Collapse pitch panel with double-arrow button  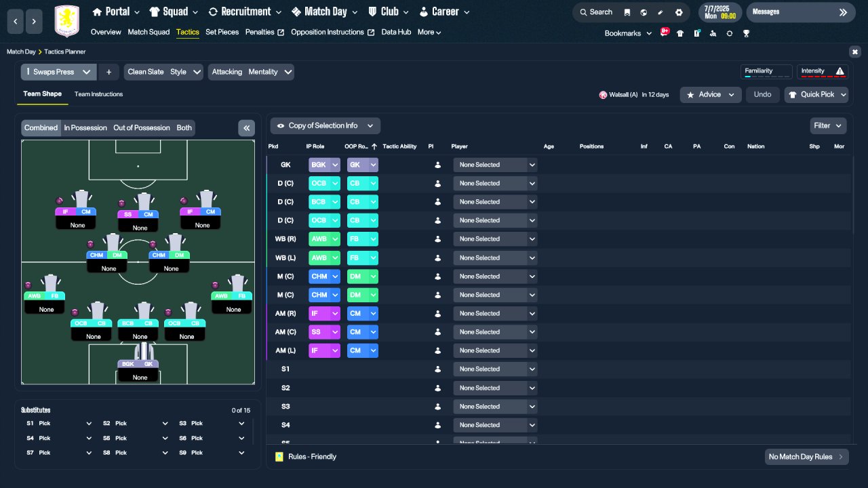click(x=246, y=128)
